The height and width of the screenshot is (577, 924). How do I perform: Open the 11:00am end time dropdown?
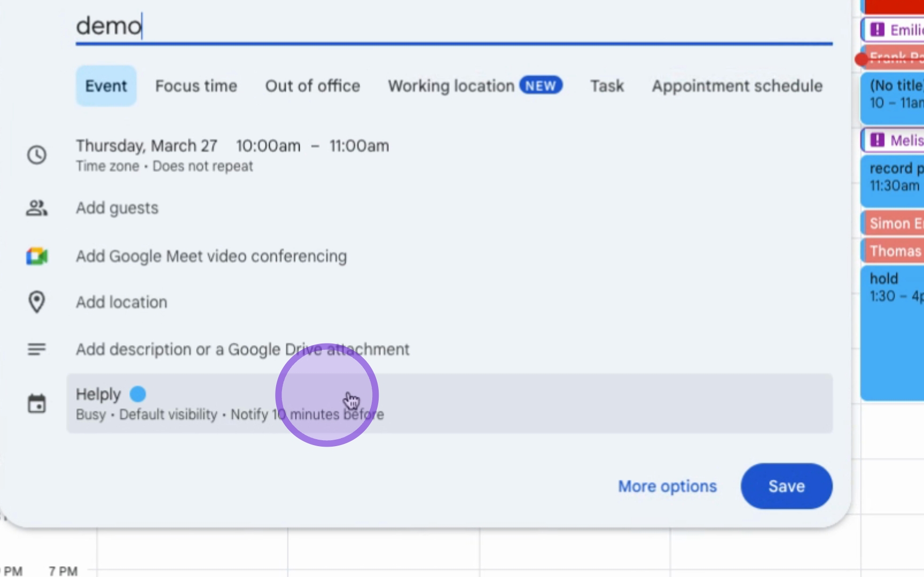point(359,146)
